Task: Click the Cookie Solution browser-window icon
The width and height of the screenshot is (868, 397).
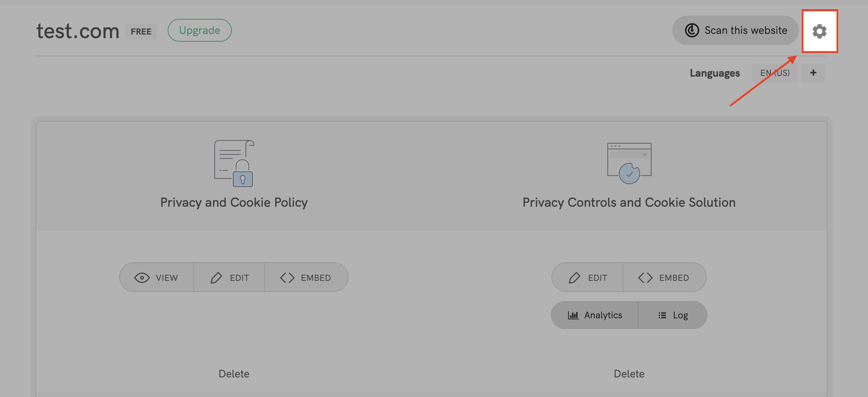Action: pos(629,163)
